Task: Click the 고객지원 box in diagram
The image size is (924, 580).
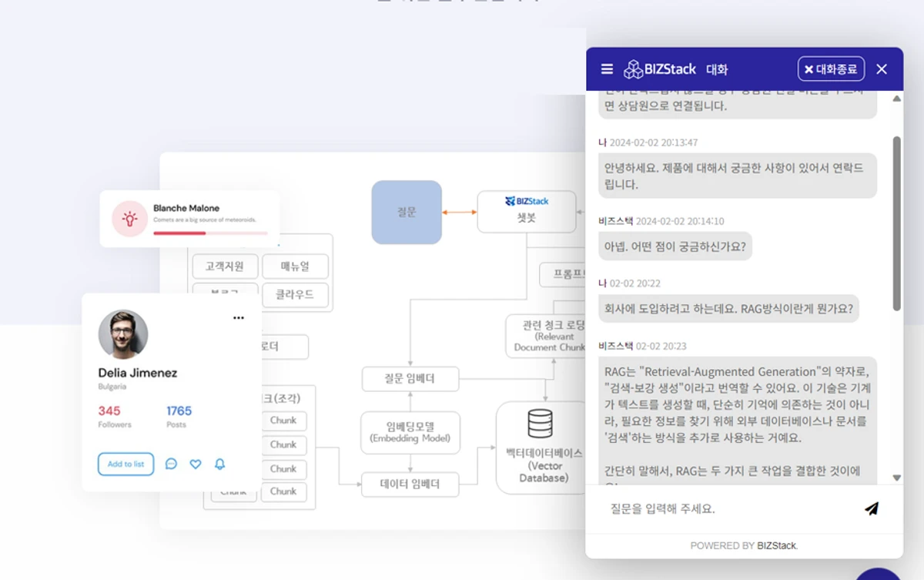Action: coord(225,267)
